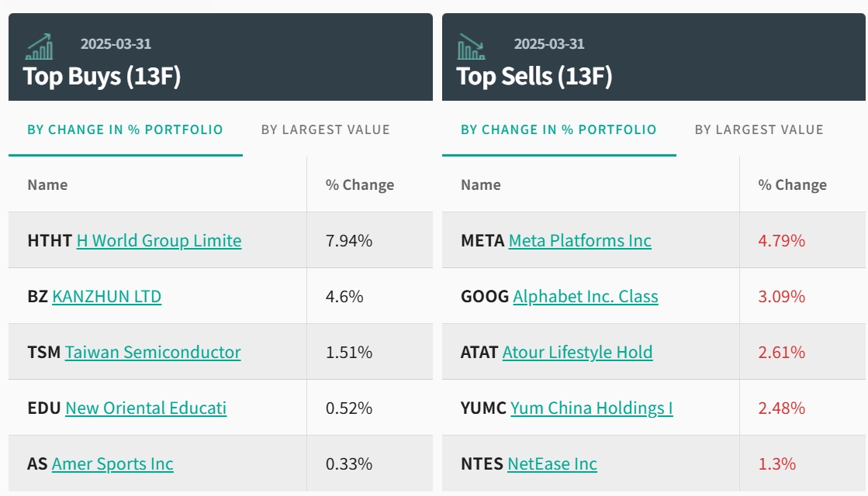
Task: Open the Atour Lifestyle Hold link
Action: pyautogui.click(x=577, y=353)
